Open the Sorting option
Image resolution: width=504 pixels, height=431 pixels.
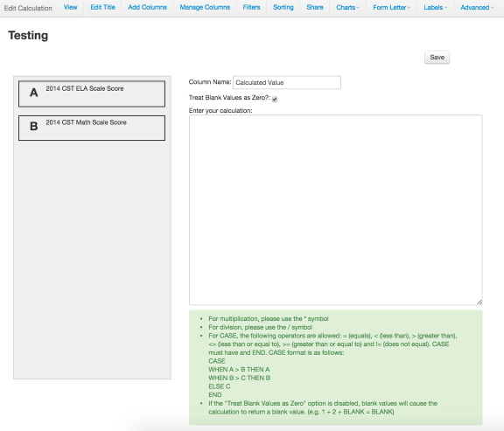coord(283,7)
